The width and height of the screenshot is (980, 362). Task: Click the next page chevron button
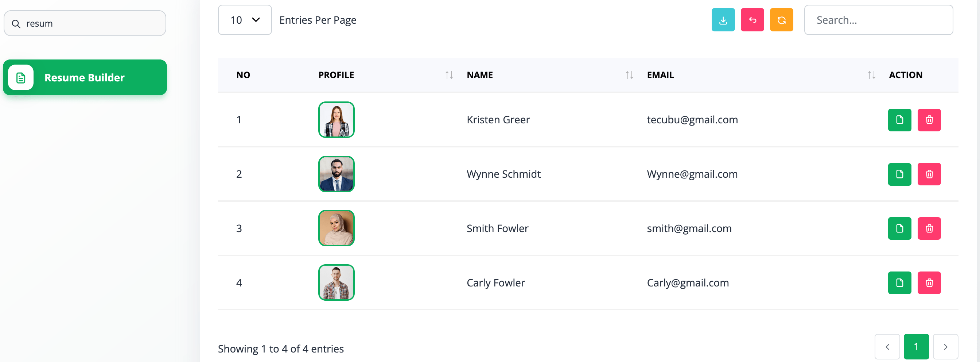[945, 347]
